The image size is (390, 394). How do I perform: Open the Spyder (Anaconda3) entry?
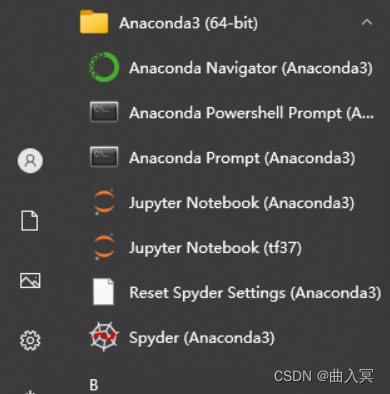(230, 337)
